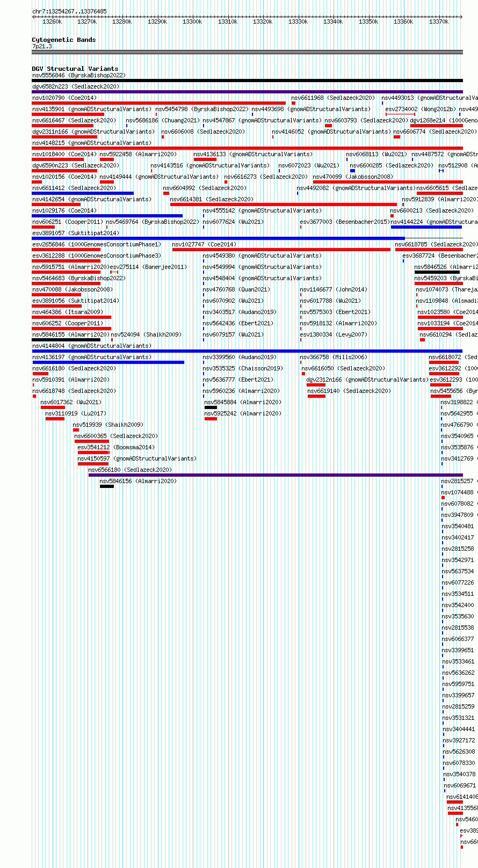This screenshot has width=478, height=868.
Task: Select nsv5686186 (Chuang2021) label
Action: click(163, 120)
